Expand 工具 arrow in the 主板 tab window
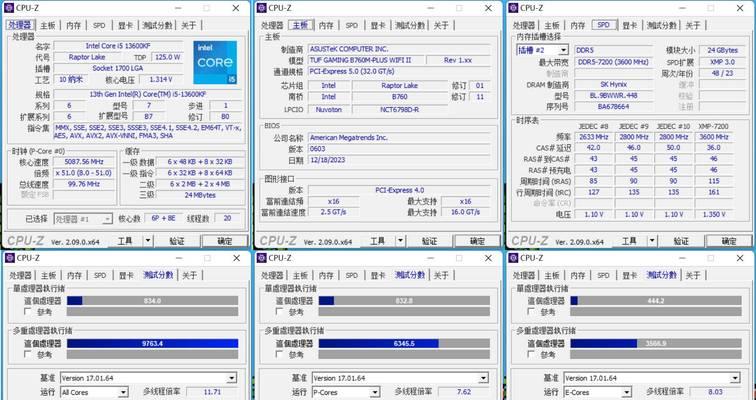The width and height of the screenshot is (756, 400). pos(400,240)
